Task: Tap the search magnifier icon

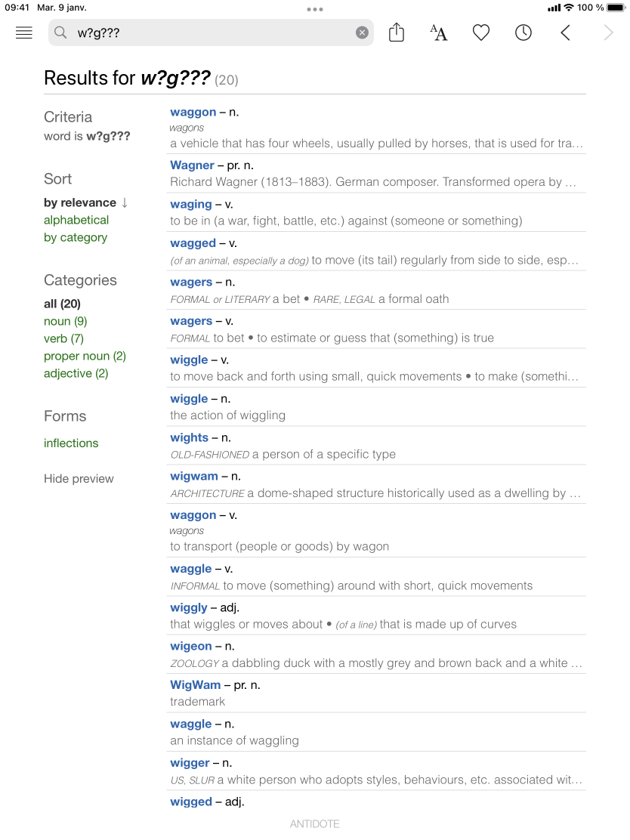Action: point(61,32)
